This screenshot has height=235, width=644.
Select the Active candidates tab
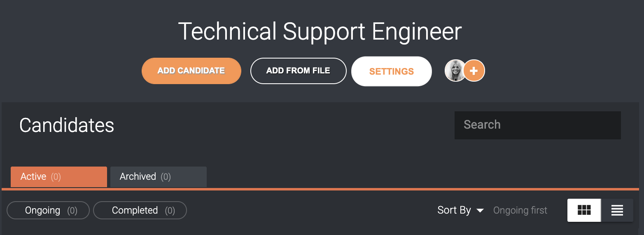coord(59,177)
